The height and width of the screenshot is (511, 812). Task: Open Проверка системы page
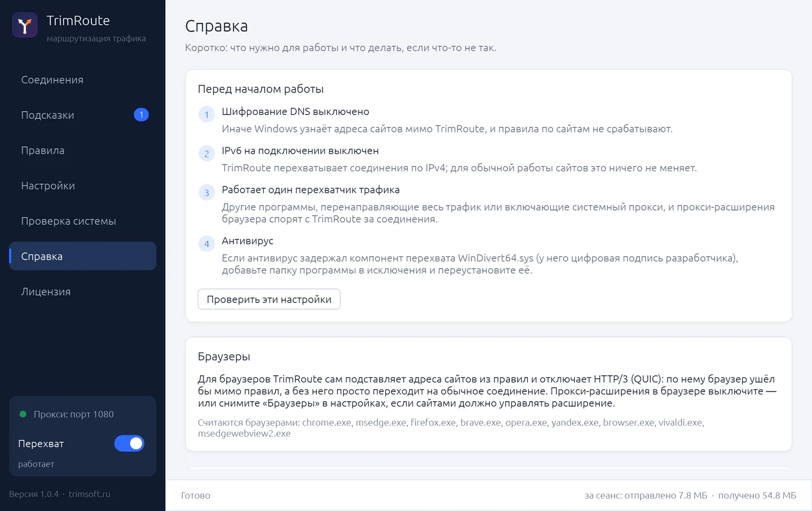82,221
